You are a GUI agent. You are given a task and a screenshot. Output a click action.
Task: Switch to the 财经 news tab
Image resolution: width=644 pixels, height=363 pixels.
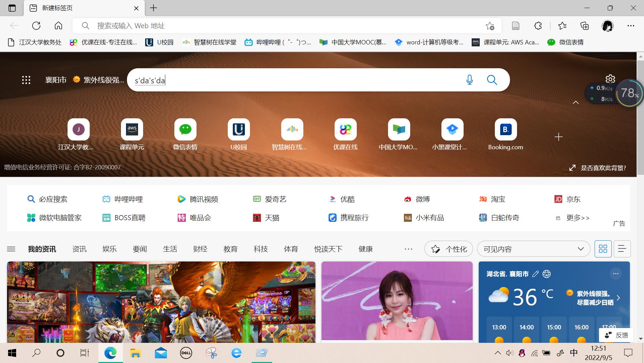click(200, 249)
